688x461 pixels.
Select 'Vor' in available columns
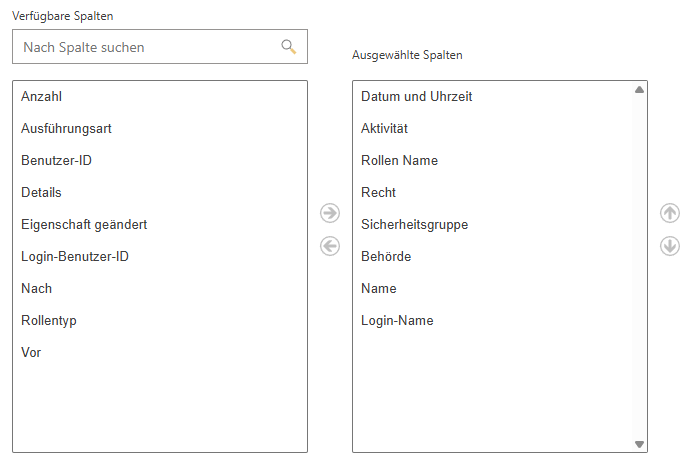pos(31,353)
